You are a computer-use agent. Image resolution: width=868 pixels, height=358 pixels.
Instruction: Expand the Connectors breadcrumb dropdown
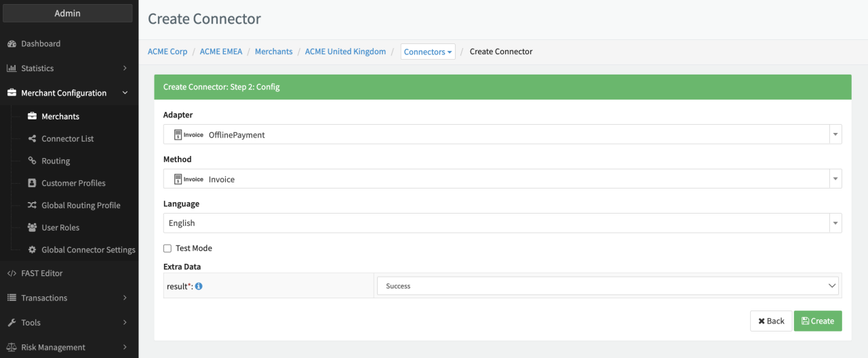click(428, 52)
